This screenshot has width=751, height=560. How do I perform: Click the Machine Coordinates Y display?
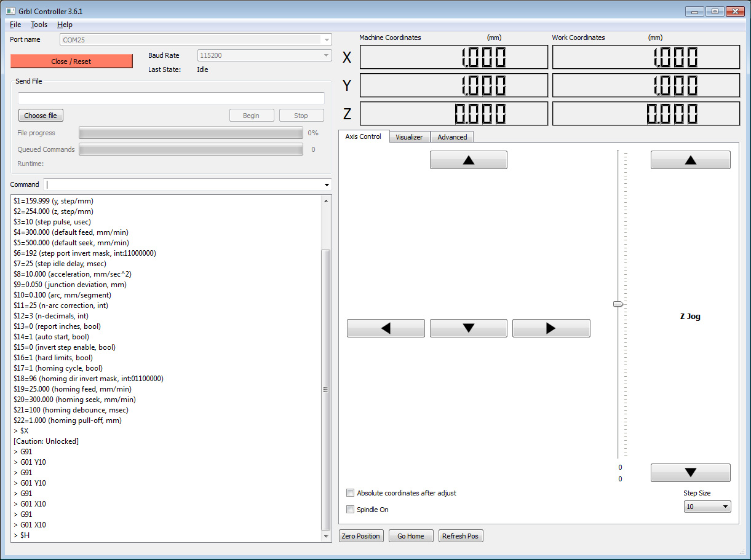click(x=453, y=85)
